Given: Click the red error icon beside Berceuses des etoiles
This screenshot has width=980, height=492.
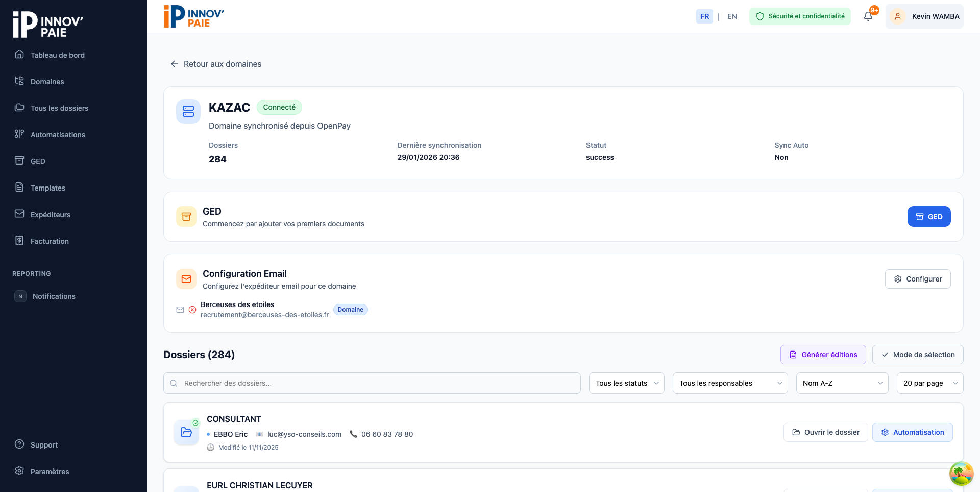Looking at the screenshot, I should pos(192,310).
